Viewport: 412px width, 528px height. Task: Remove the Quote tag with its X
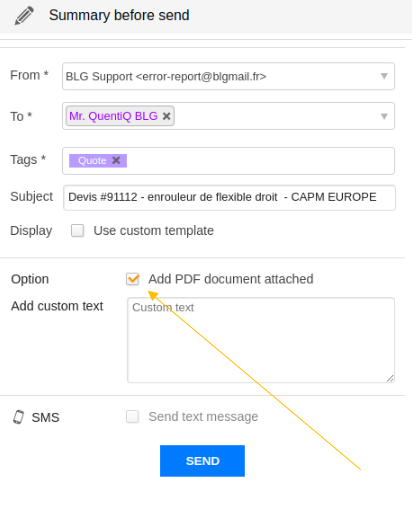[116, 160]
